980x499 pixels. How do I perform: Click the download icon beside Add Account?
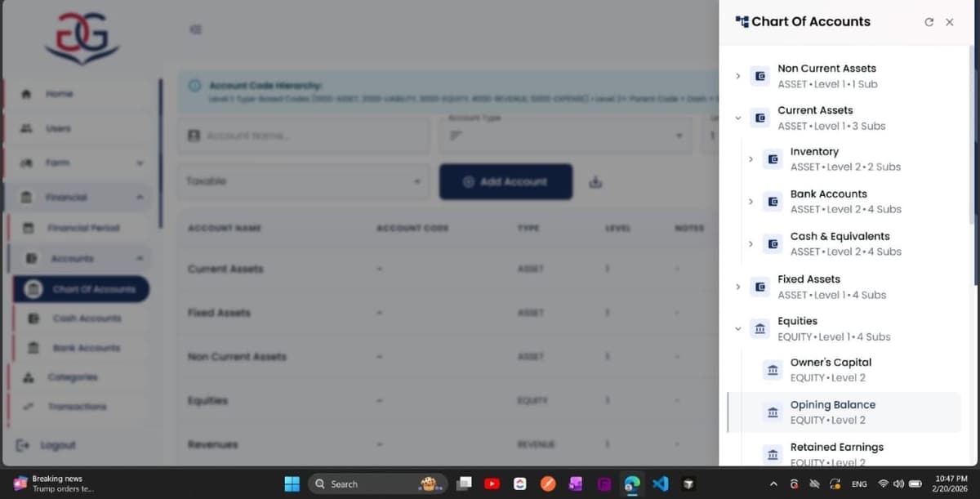595,182
